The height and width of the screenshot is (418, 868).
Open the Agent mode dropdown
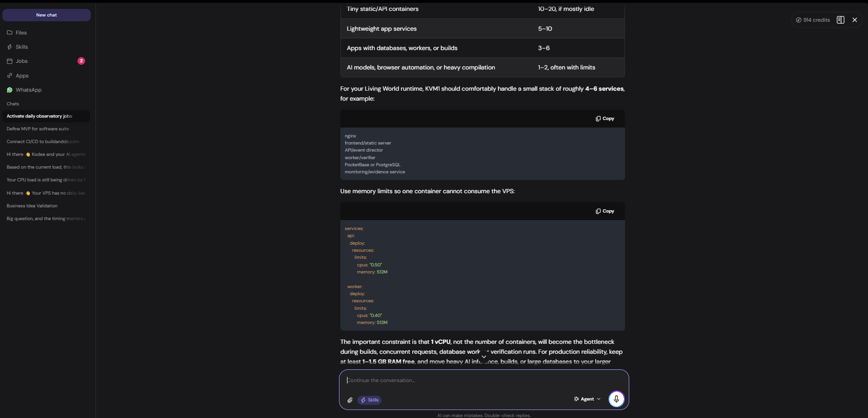coord(587,399)
